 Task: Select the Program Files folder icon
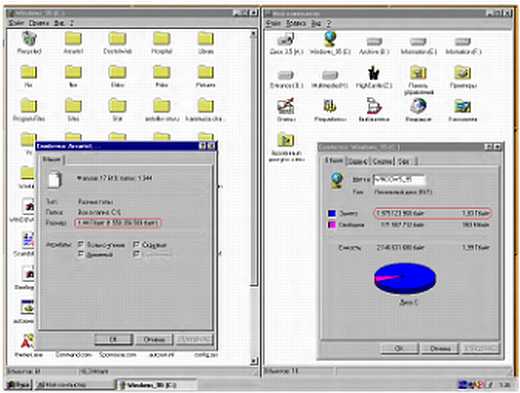29,106
